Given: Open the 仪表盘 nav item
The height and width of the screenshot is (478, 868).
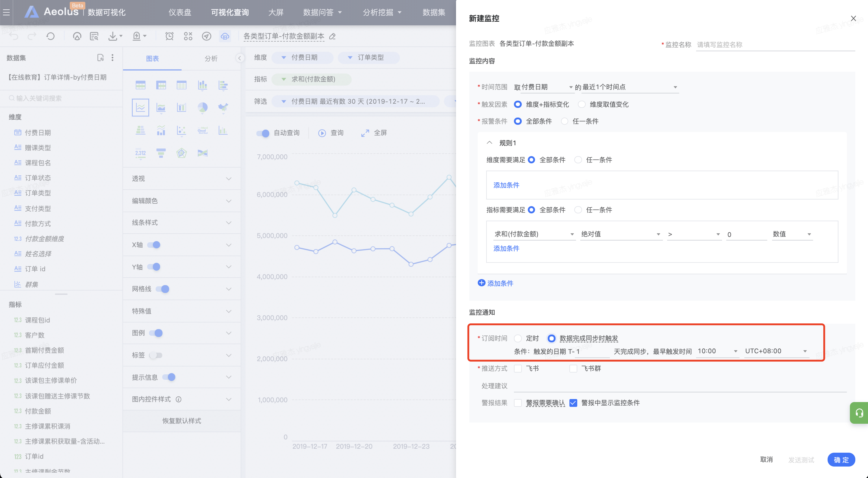Looking at the screenshot, I should (x=179, y=12).
